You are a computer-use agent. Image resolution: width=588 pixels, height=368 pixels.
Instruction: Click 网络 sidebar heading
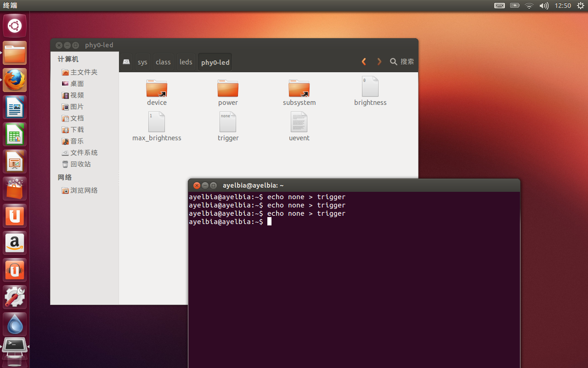coord(65,178)
